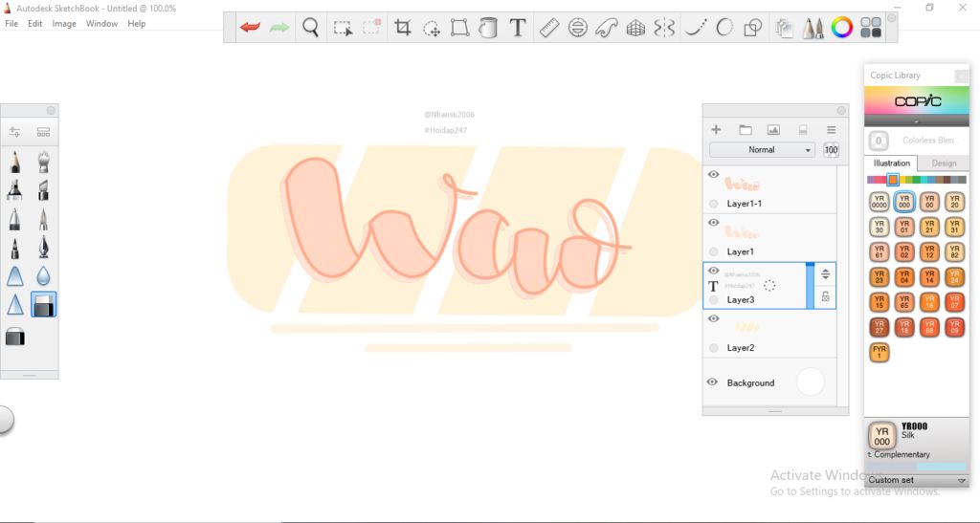
Task: Open the Edit menu
Action: coord(35,24)
